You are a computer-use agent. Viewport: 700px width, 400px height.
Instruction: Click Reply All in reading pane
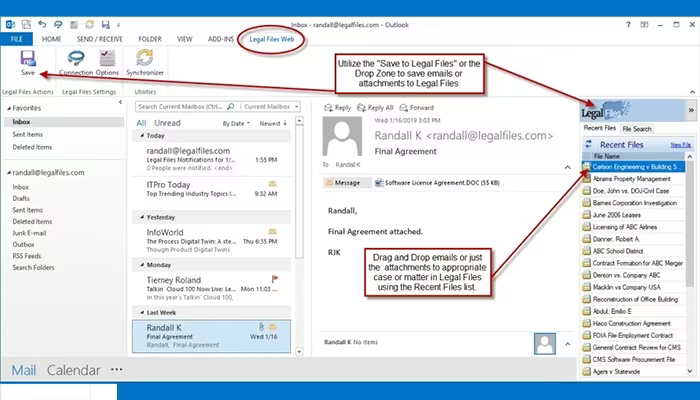375,108
